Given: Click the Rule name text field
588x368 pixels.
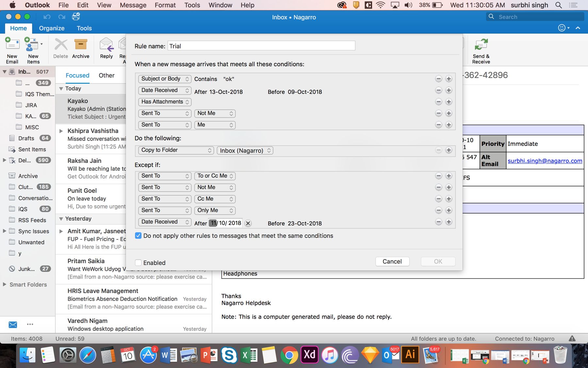Looking at the screenshot, I should pyautogui.click(x=261, y=46).
